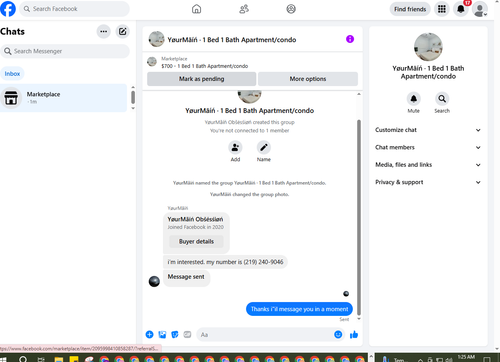The height and width of the screenshot is (362, 500).
Task: Attach a photo using the image icon
Action: (162, 334)
